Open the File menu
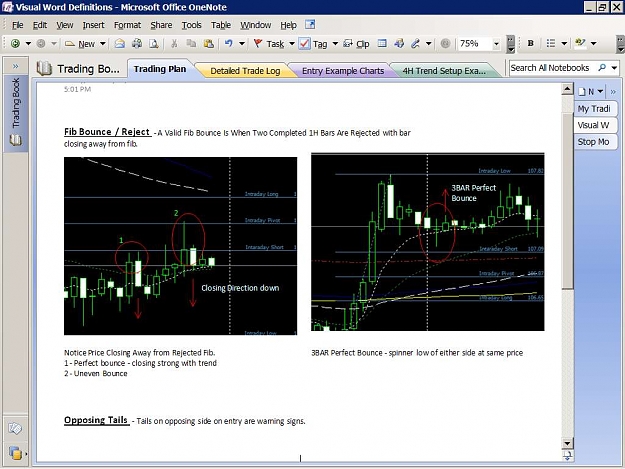The image size is (625, 469). tap(18, 25)
